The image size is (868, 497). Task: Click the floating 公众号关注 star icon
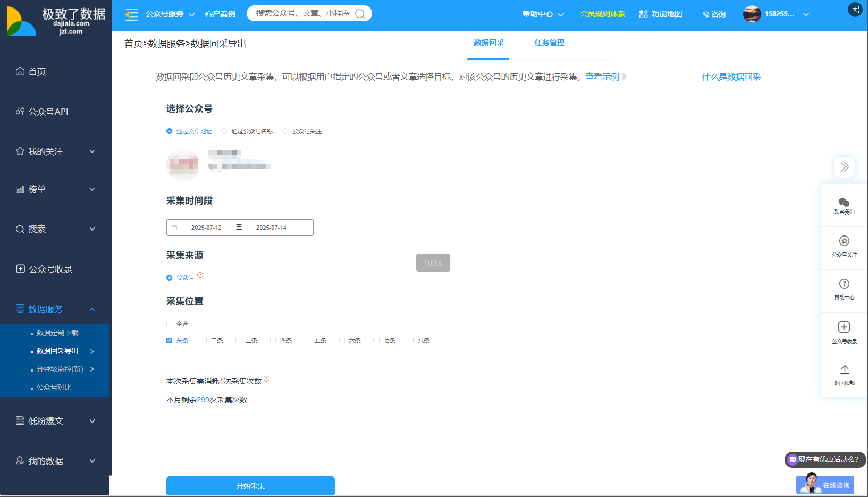pos(844,241)
